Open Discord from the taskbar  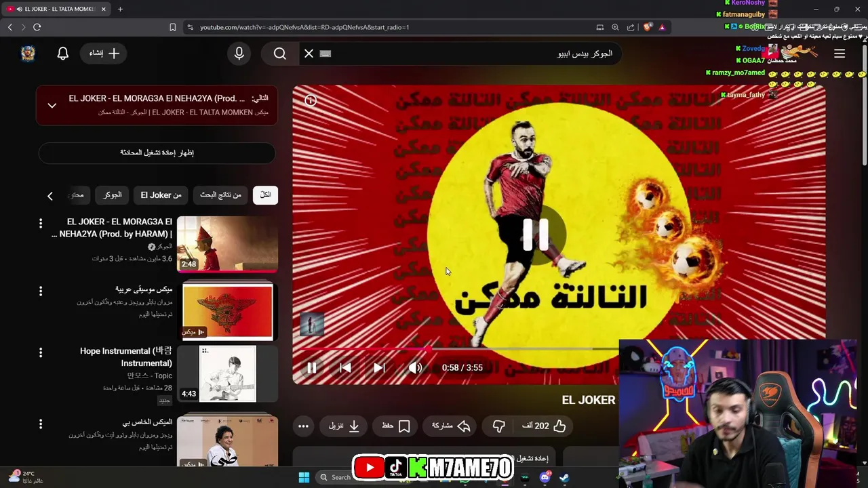coord(545,477)
